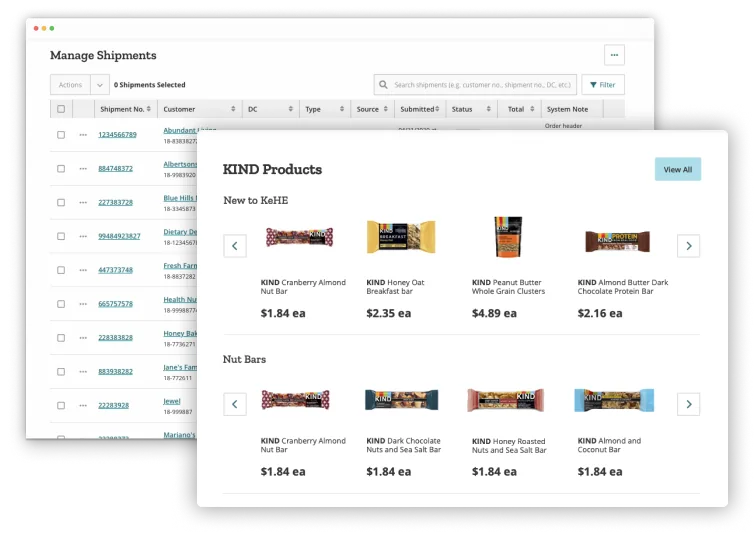
Task: Open row options for shipment 665757578
Action: (x=83, y=304)
